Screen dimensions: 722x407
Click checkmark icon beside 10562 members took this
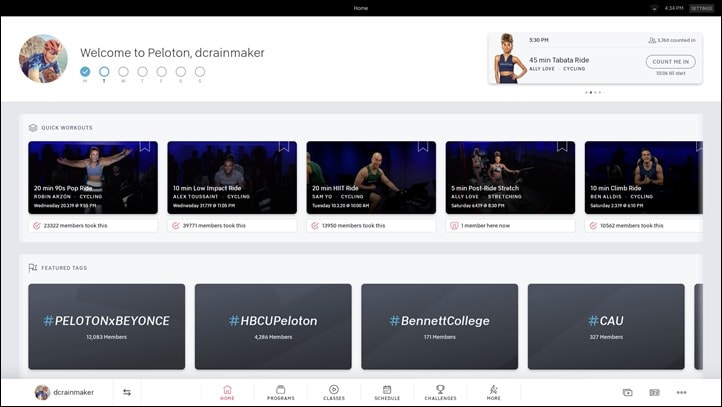(x=593, y=226)
